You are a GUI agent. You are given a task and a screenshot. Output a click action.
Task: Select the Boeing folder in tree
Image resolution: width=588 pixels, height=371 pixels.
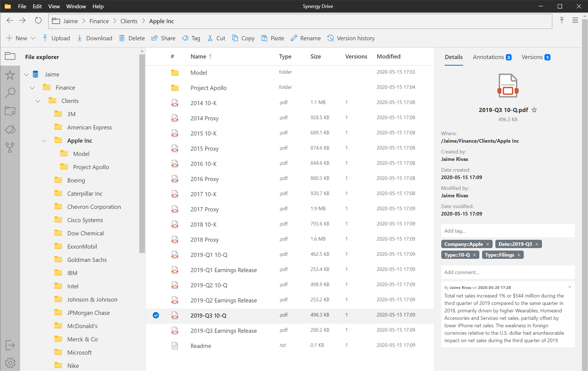[x=76, y=180]
